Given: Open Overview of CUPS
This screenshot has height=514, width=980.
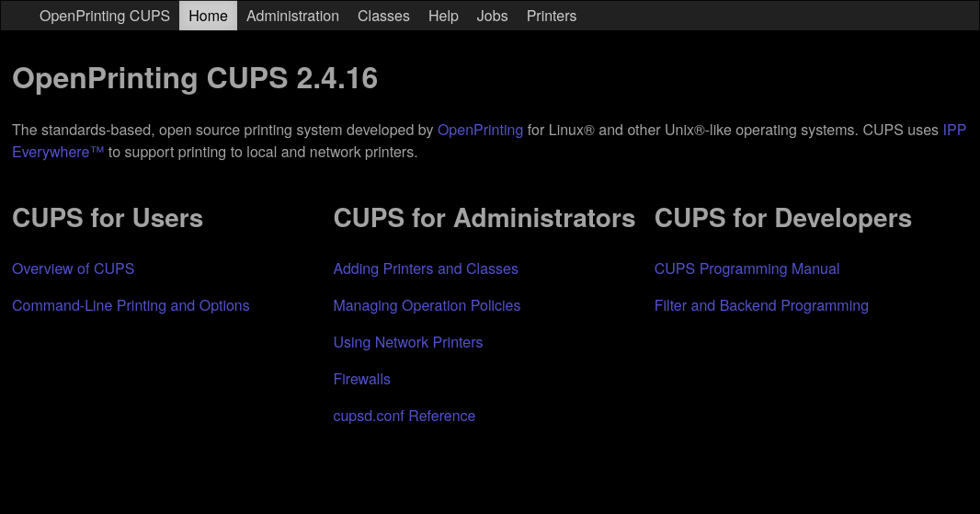Looking at the screenshot, I should point(74,268).
